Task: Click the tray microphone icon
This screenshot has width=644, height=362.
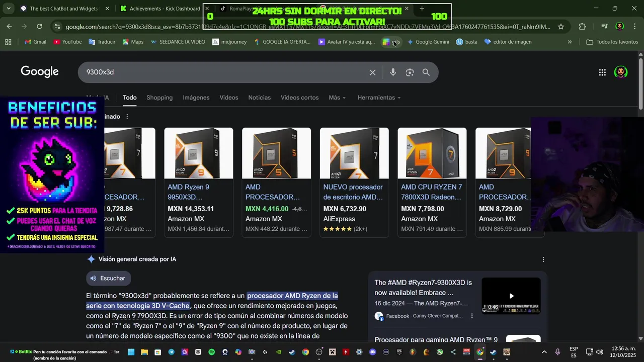Action: (557, 352)
